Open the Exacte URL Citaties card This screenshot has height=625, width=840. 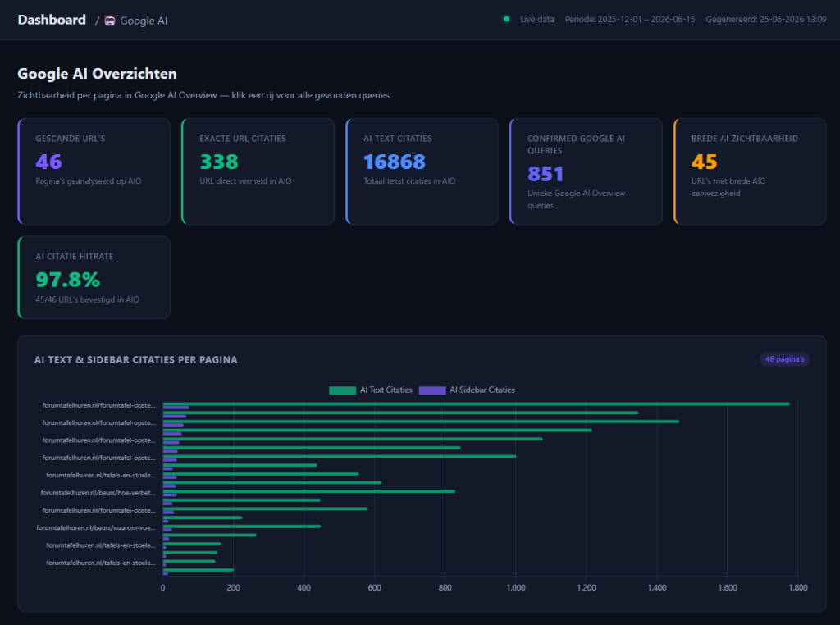pyautogui.click(x=258, y=171)
